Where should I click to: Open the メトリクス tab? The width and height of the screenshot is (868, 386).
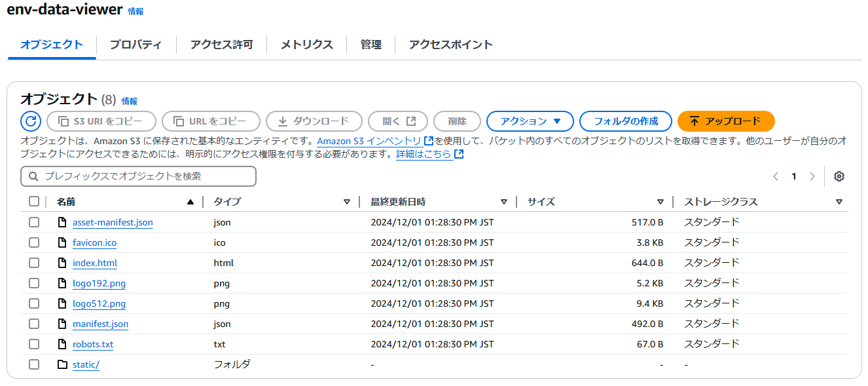point(307,45)
